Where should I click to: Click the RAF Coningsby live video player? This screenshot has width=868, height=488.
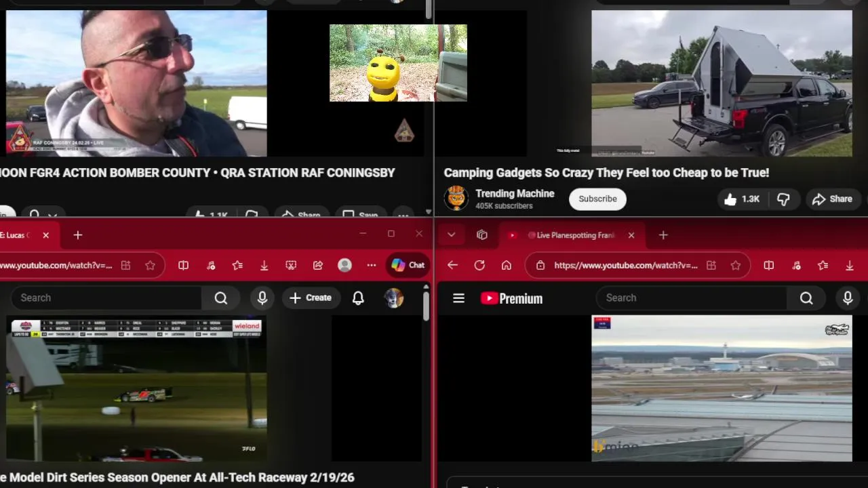point(136,83)
